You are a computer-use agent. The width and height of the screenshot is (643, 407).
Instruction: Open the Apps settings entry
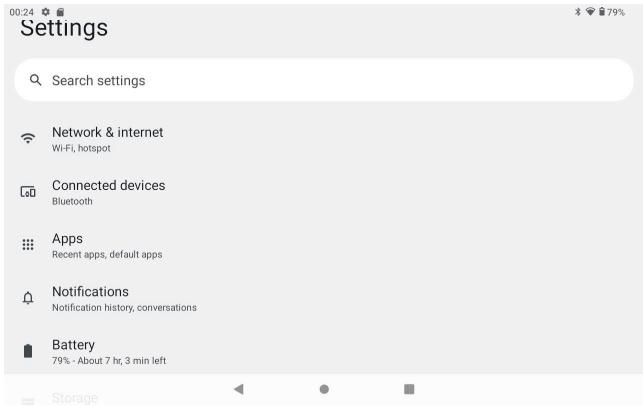(324, 245)
